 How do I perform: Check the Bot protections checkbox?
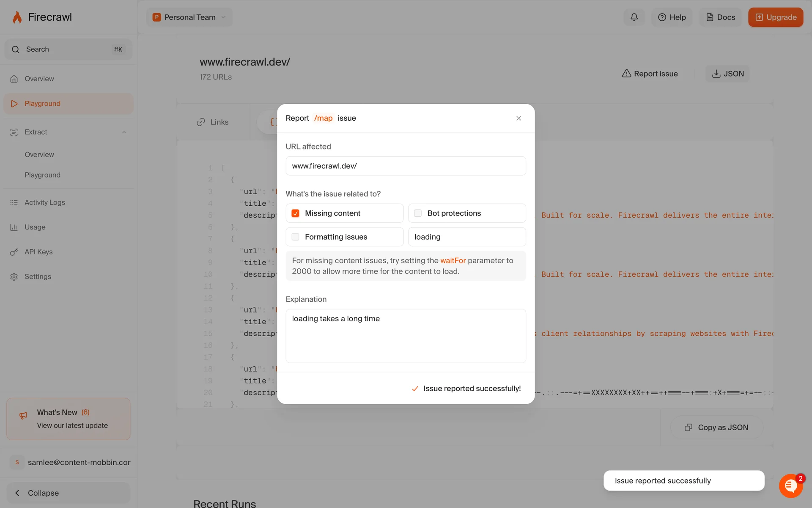(x=418, y=213)
